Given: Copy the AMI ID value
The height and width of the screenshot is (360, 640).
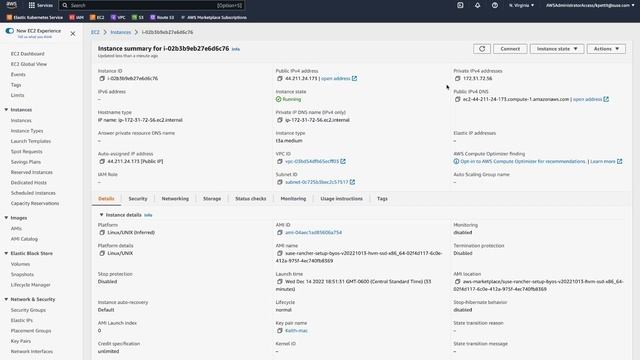Looking at the screenshot, I should tap(280, 232).
